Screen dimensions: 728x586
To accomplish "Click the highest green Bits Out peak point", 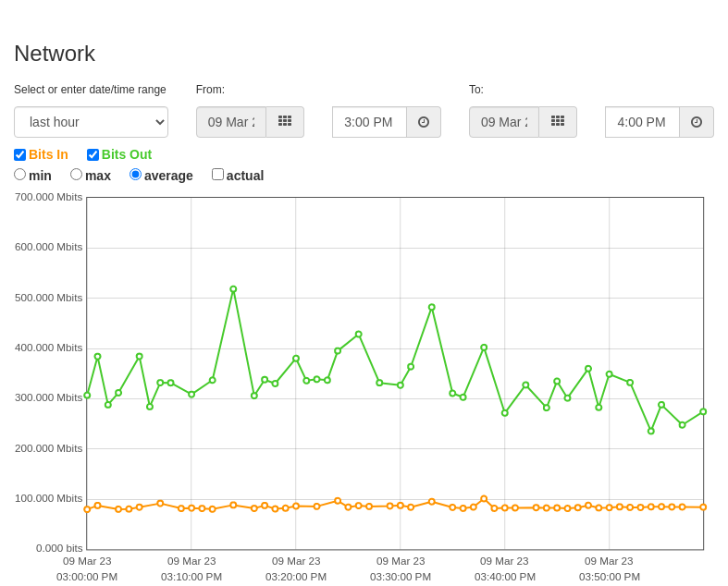I will click(233, 289).
